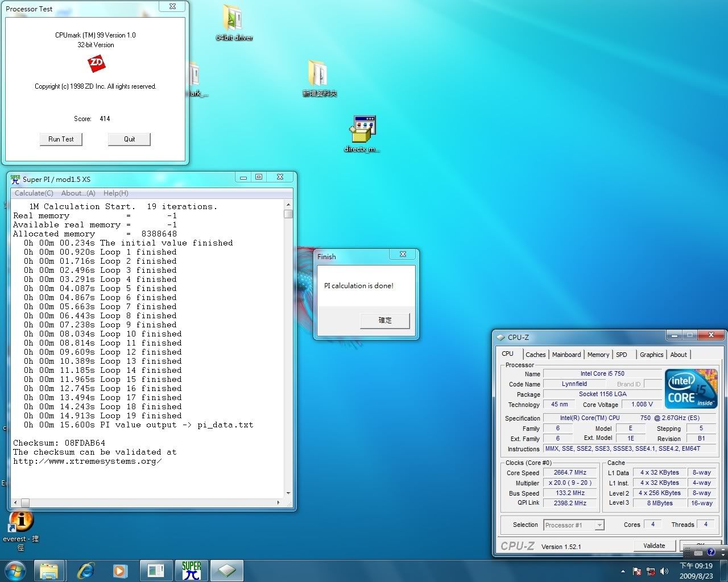Viewport: 728px width, 582px height.
Task: Open Windows Media Player from taskbar
Action: (121, 571)
